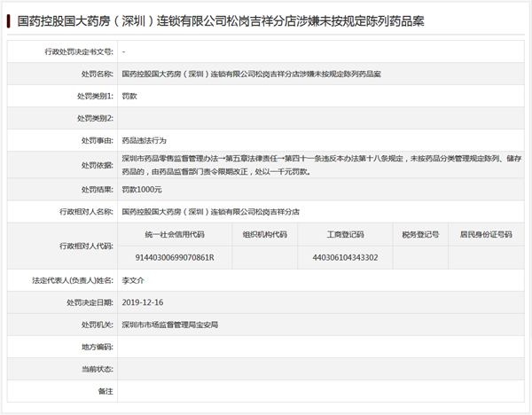Screen dimensions: 532x415
Task: Select the decision date 2019-12-16
Action: (x=142, y=302)
